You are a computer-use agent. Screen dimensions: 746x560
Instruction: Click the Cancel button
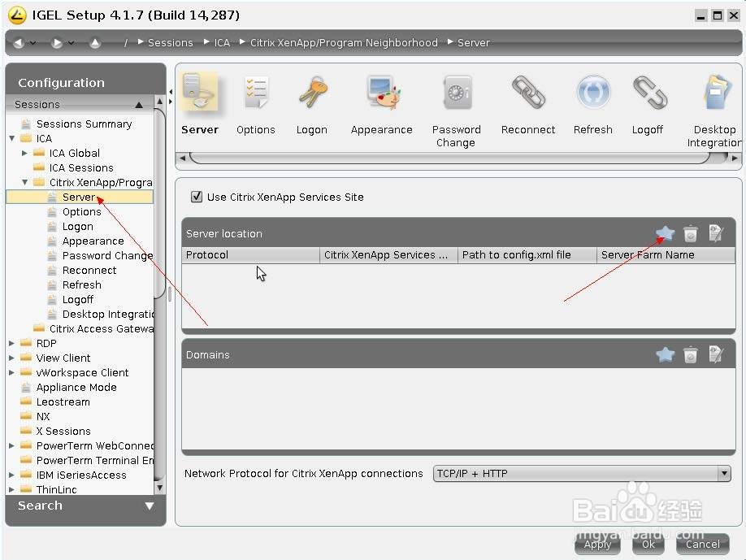pyautogui.click(x=702, y=544)
